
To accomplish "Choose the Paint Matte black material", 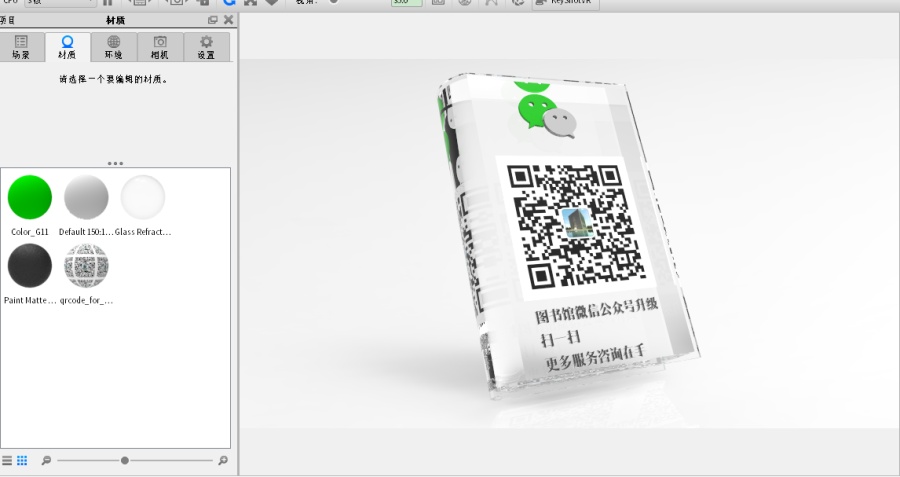I will pyautogui.click(x=30, y=266).
